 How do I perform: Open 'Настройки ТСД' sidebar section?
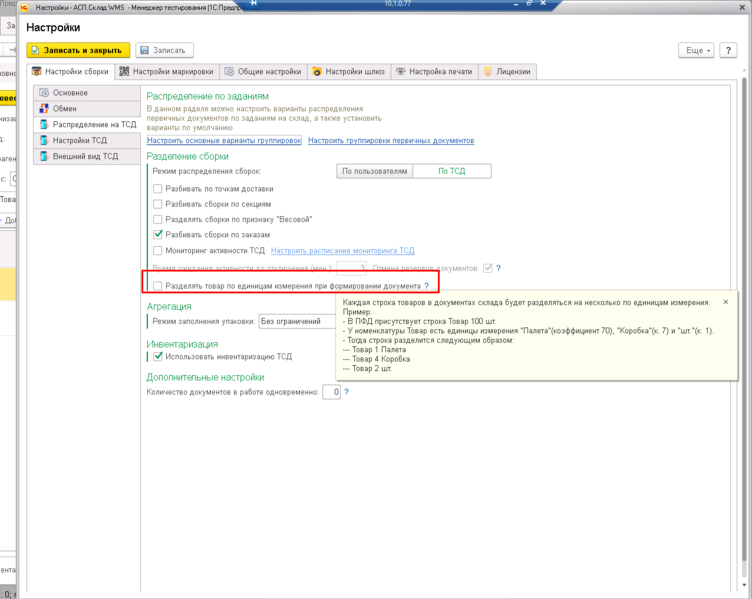(87, 140)
